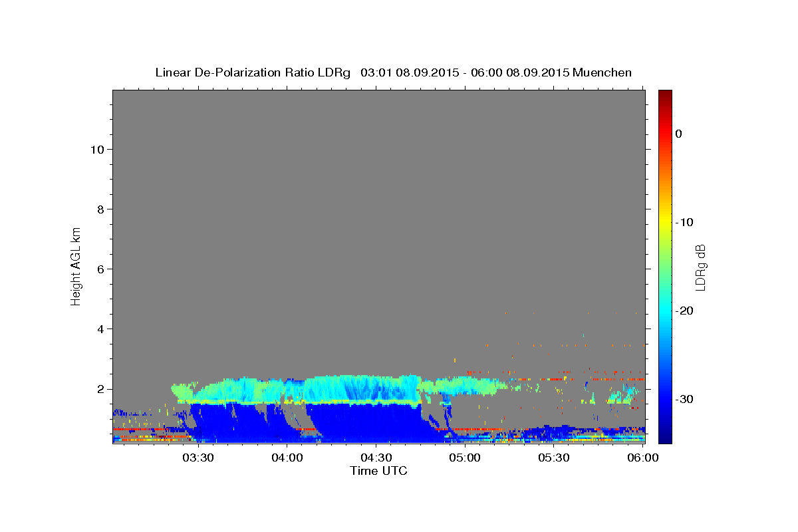The image size is (798, 532).
Task: Click the '05:30' time axis label
Action: (553, 458)
